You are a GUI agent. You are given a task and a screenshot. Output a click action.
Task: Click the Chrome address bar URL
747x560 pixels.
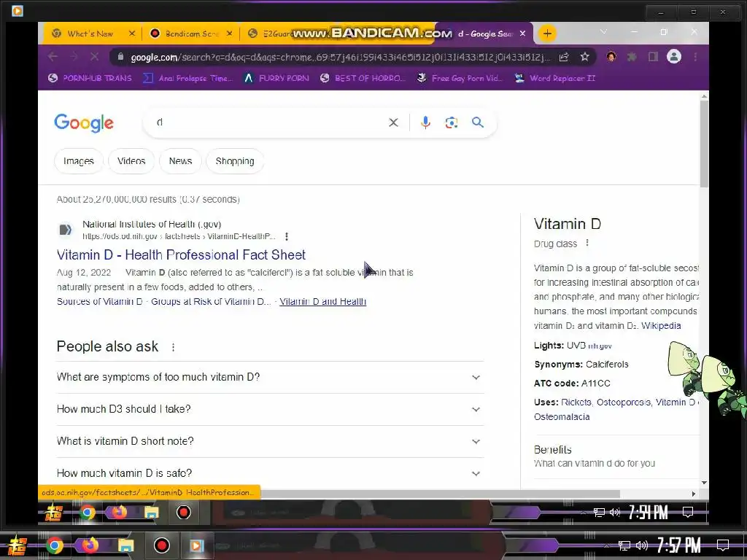click(340, 57)
